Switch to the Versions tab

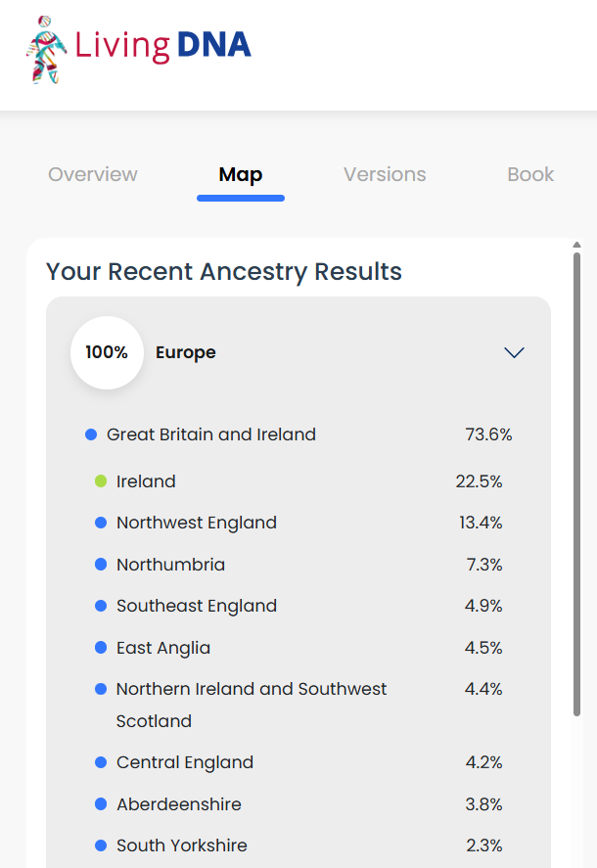(x=385, y=174)
